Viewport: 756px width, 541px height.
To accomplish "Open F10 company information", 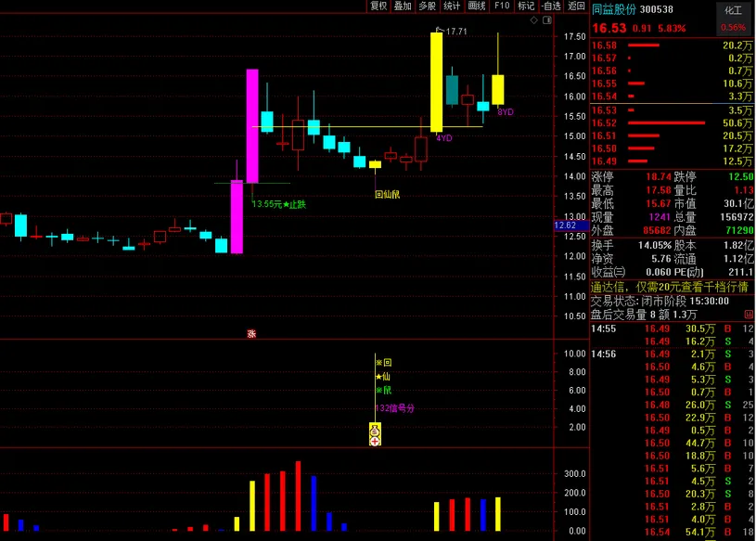I will pos(502,6).
